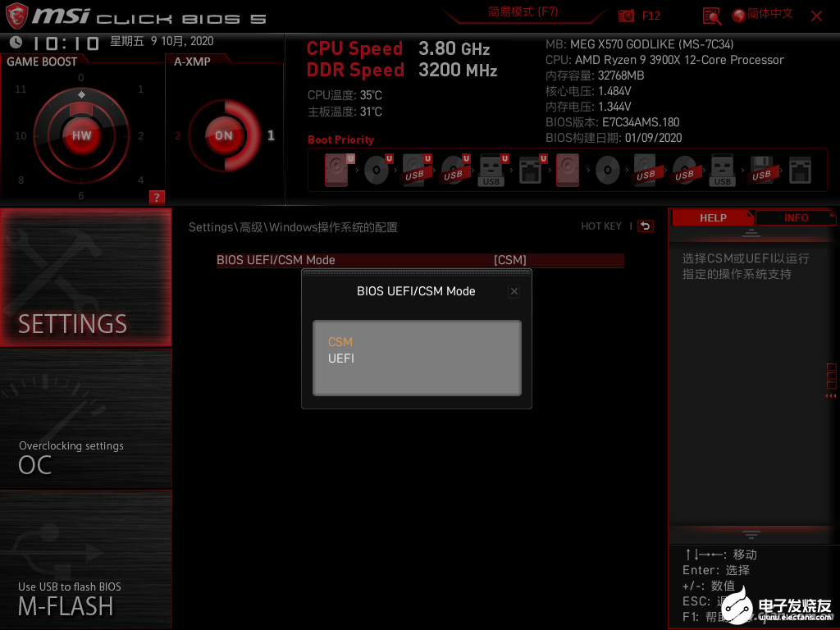Screen dimensions: 840x630
Task: Choose CSM in the mode popup
Action: (x=340, y=342)
